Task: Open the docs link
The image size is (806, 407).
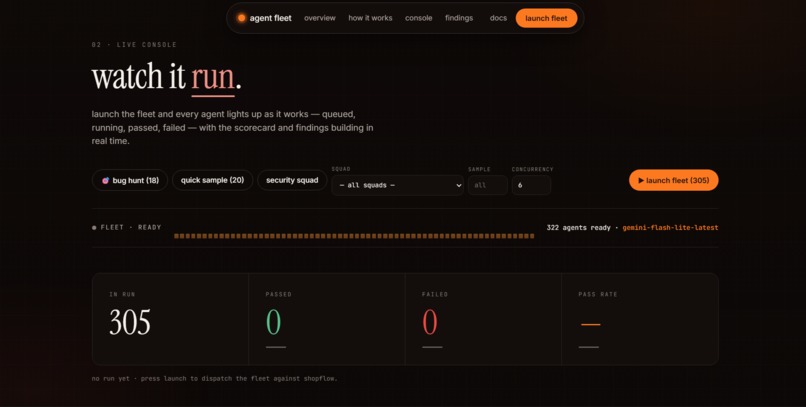Action: pyautogui.click(x=498, y=18)
